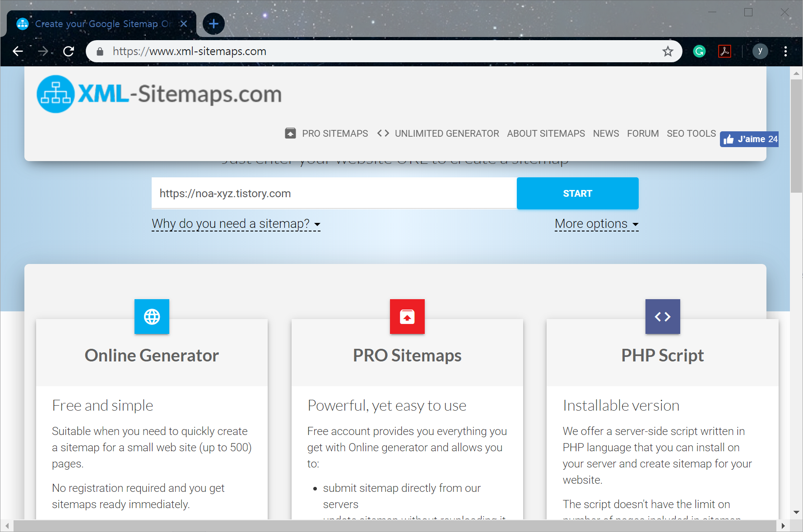Click the blue globe Online Generator icon
The width and height of the screenshot is (803, 532).
pos(152,317)
